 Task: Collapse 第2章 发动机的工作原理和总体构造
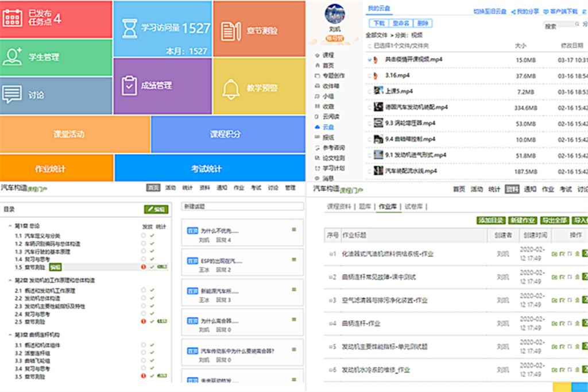tap(10, 280)
